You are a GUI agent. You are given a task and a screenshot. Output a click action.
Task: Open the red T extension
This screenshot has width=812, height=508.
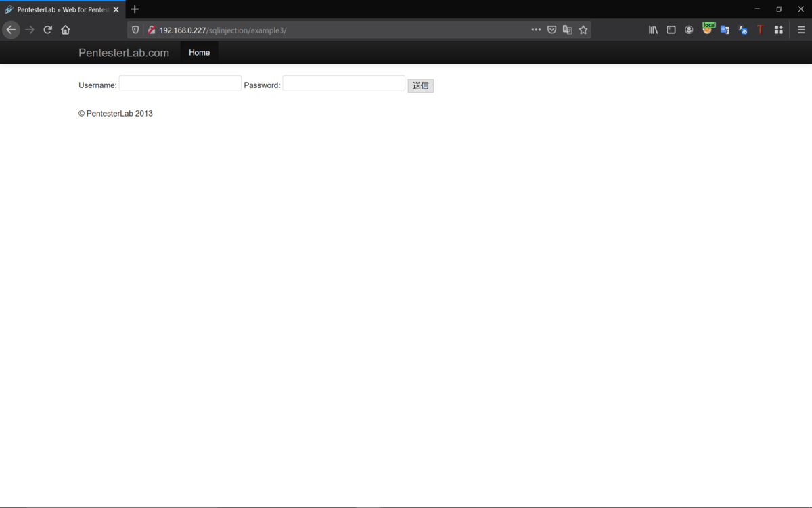pos(761,30)
